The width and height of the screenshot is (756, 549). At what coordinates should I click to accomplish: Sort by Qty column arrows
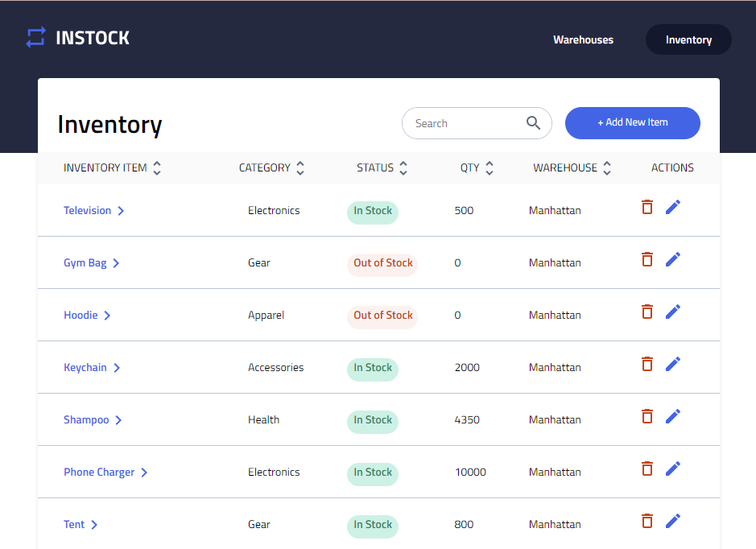click(490, 168)
